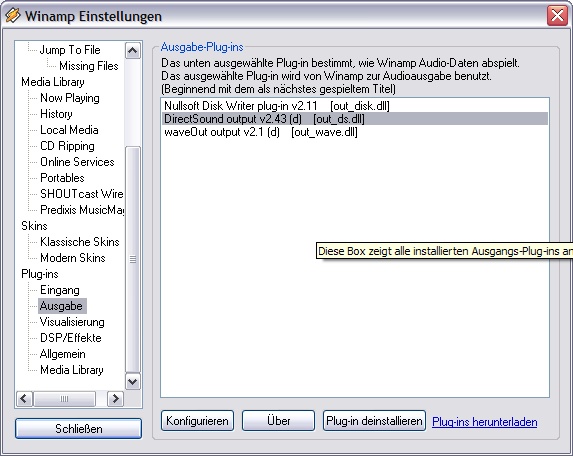Image resolution: width=573 pixels, height=456 pixels.
Task: Select the DirectSound output v2.43 entry
Action: click(354, 119)
